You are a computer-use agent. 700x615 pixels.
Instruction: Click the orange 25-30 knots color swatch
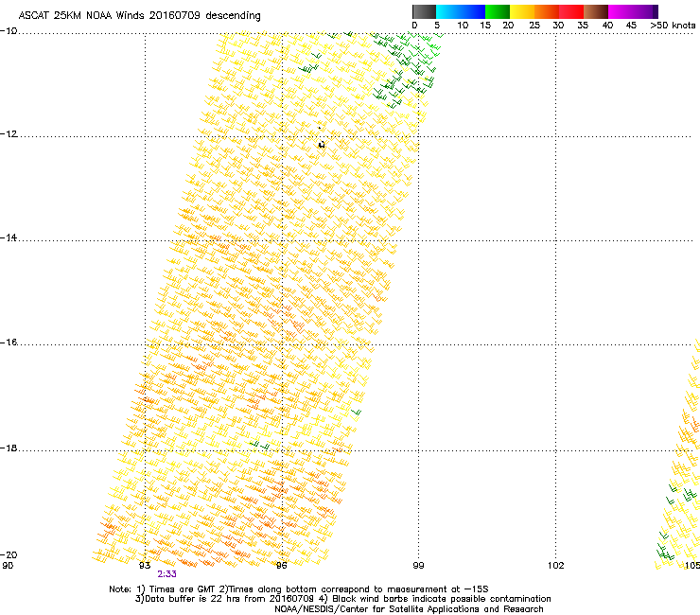(x=547, y=11)
